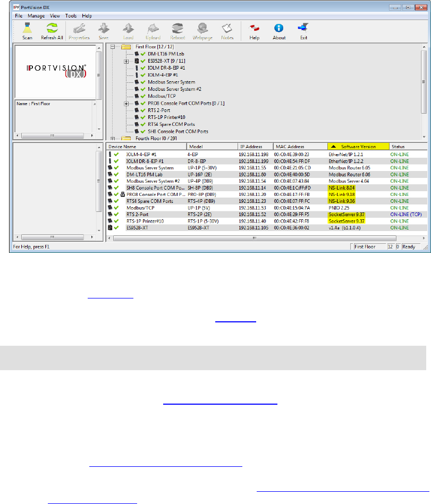
Task: Click green checkmark beside Modbus/TCP in tree
Action: pyautogui.click(x=143, y=96)
